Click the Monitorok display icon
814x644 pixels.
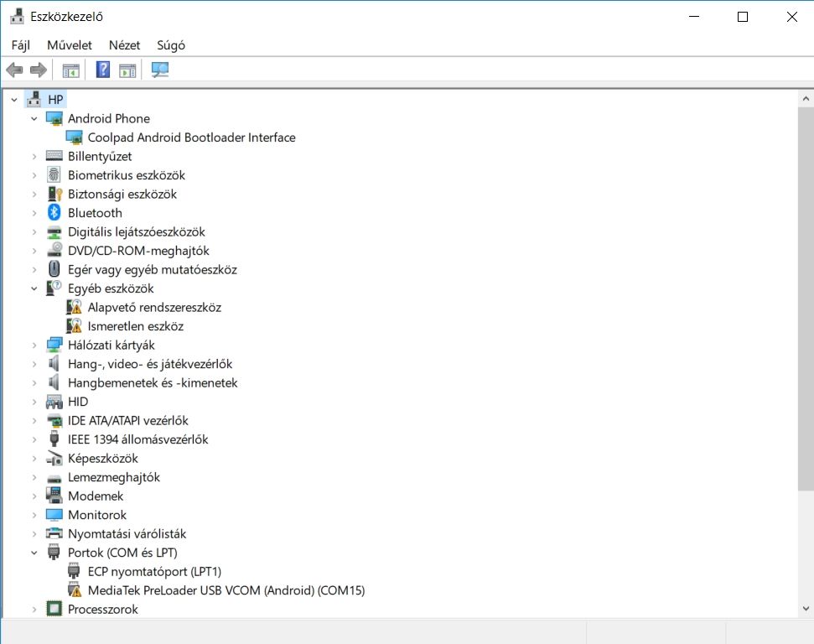point(54,515)
